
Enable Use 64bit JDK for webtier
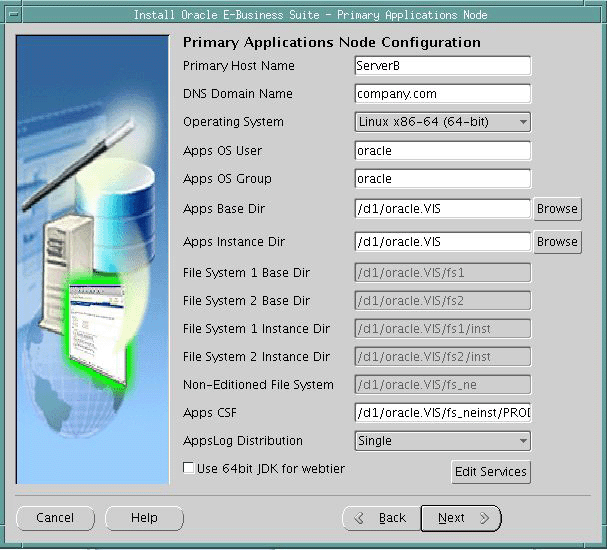[189, 468]
